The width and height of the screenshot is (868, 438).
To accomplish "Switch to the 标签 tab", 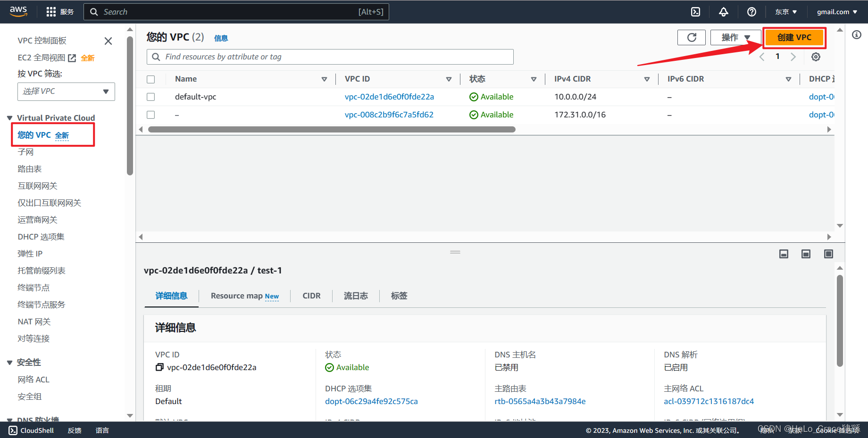I will point(399,296).
